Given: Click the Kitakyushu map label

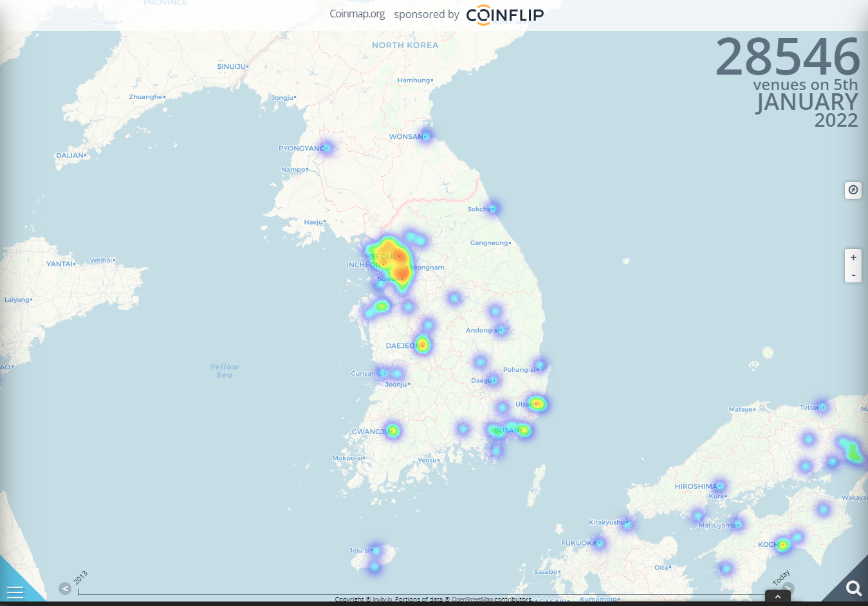Looking at the screenshot, I should 606,522.
